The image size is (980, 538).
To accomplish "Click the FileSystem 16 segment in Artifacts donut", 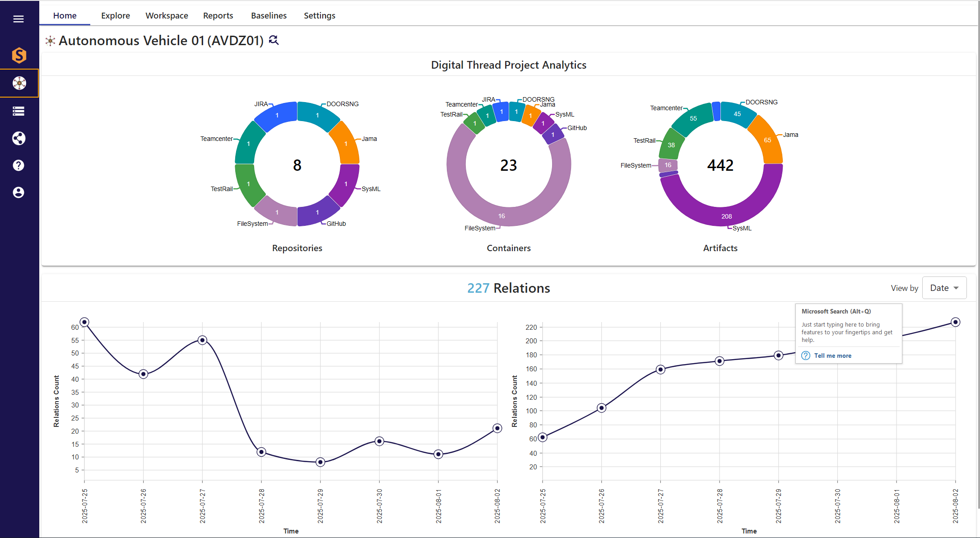I will [x=668, y=165].
